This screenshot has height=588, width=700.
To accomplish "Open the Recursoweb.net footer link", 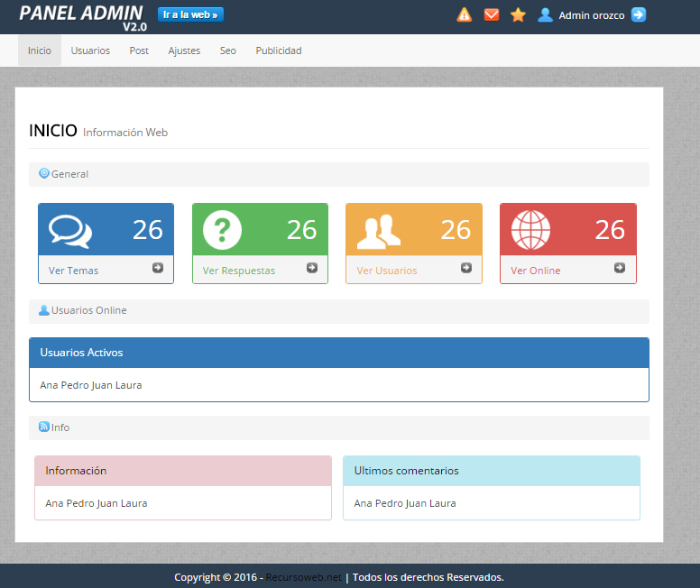I will click(304, 577).
